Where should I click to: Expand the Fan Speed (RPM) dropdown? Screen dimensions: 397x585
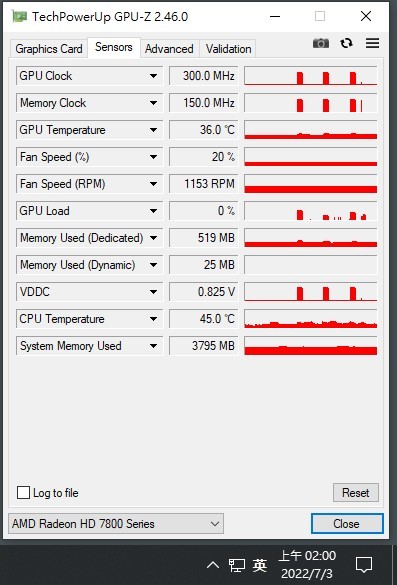(153, 184)
